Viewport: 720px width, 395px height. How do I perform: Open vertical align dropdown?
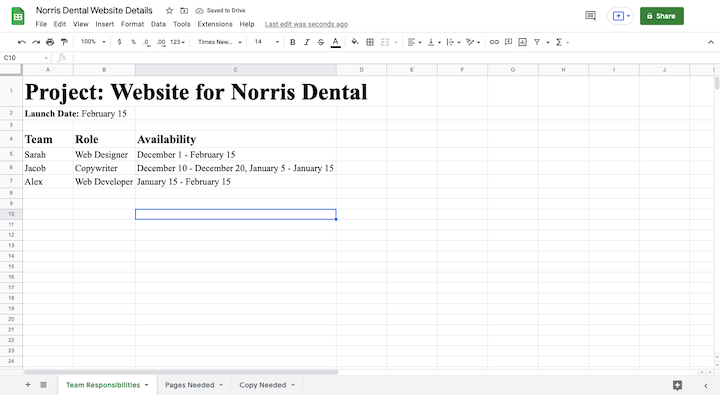[x=434, y=42]
